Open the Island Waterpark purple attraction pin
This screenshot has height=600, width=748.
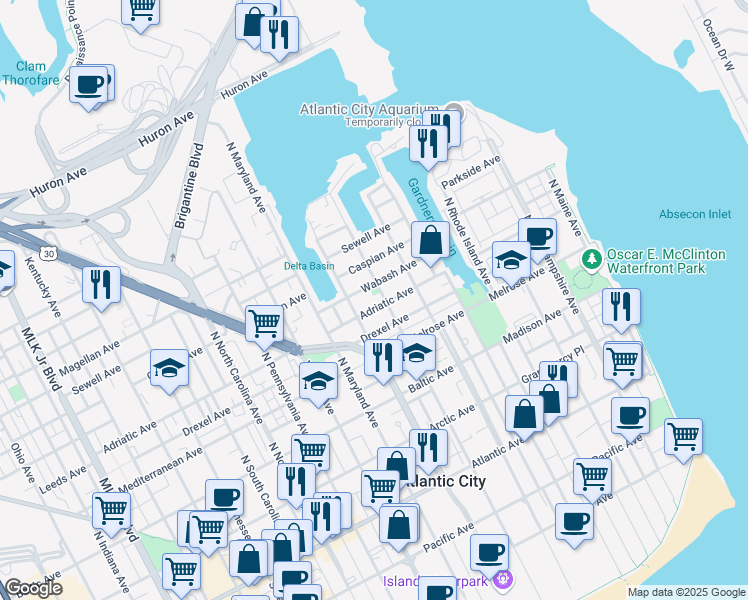pyautogui.click(x=503, y=579)
